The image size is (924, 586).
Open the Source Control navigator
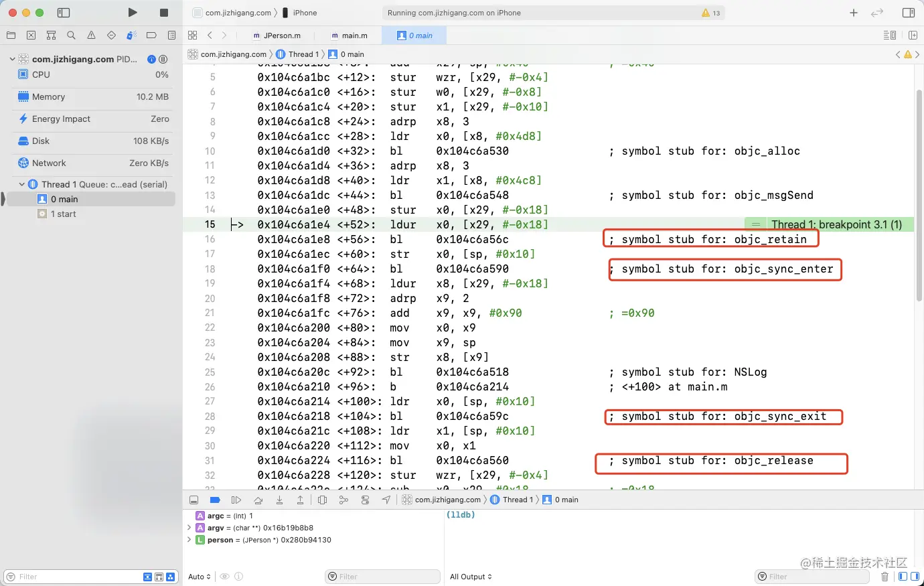tap(31, 35)
